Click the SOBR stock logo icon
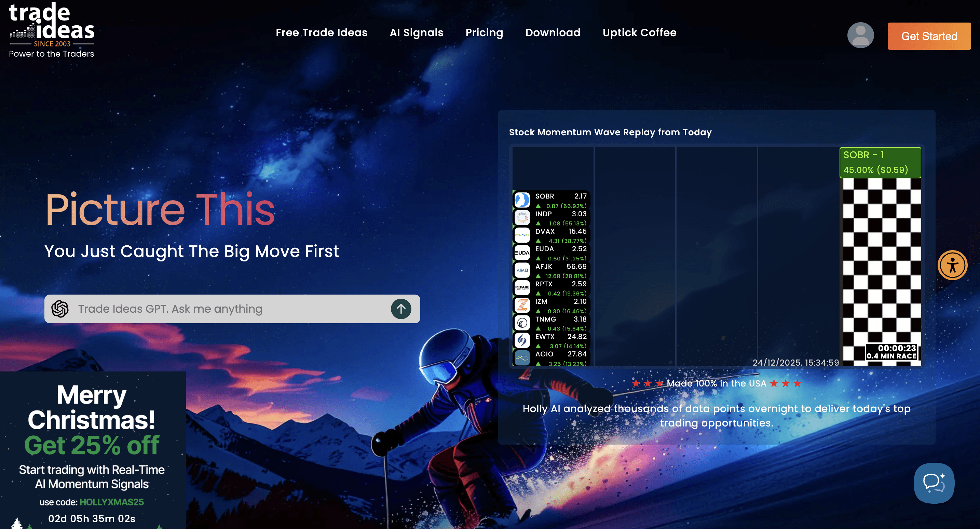The width and height of the screenshot is (980, 529). point(522,200)
